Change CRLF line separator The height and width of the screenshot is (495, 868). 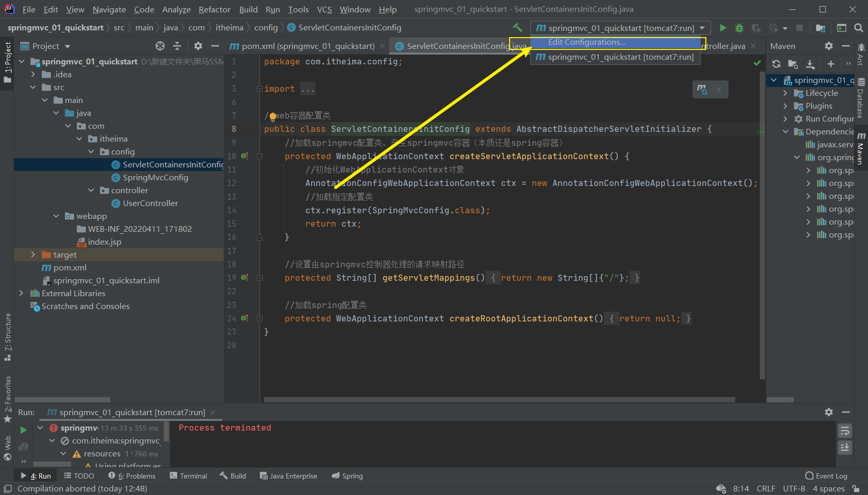[766, 488]
